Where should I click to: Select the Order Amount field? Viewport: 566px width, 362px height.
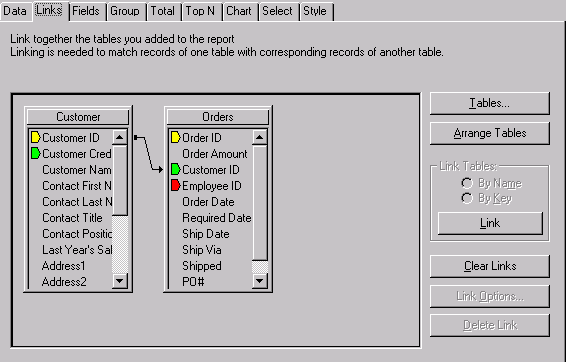click(215, 154)
